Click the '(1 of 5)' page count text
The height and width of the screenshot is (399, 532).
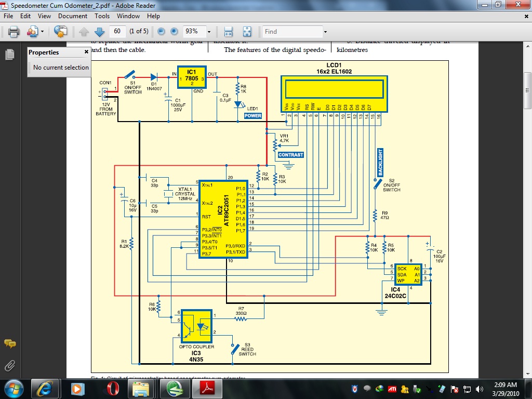click(139, 31)
